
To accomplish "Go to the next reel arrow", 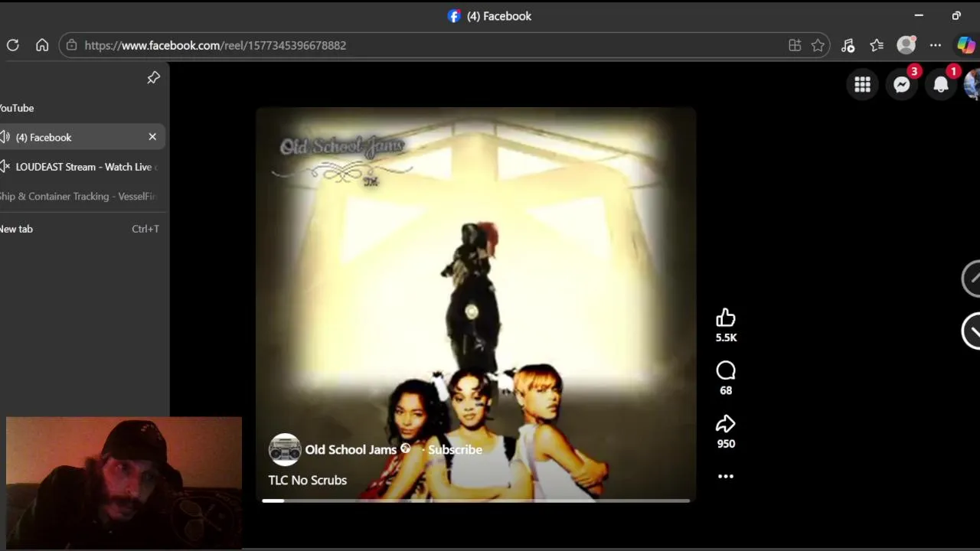I will coord(971,331).
